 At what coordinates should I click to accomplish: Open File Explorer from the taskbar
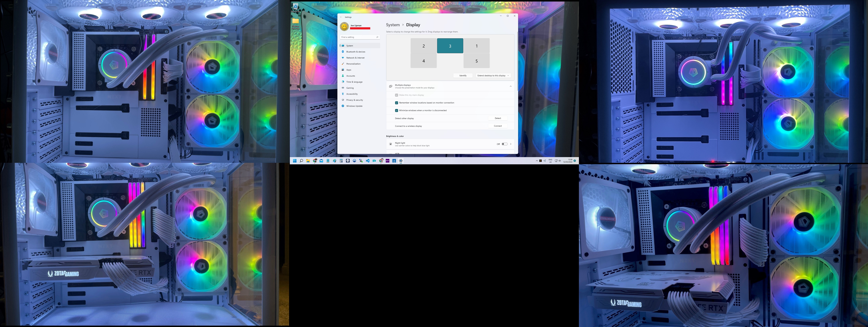[308, 161]
